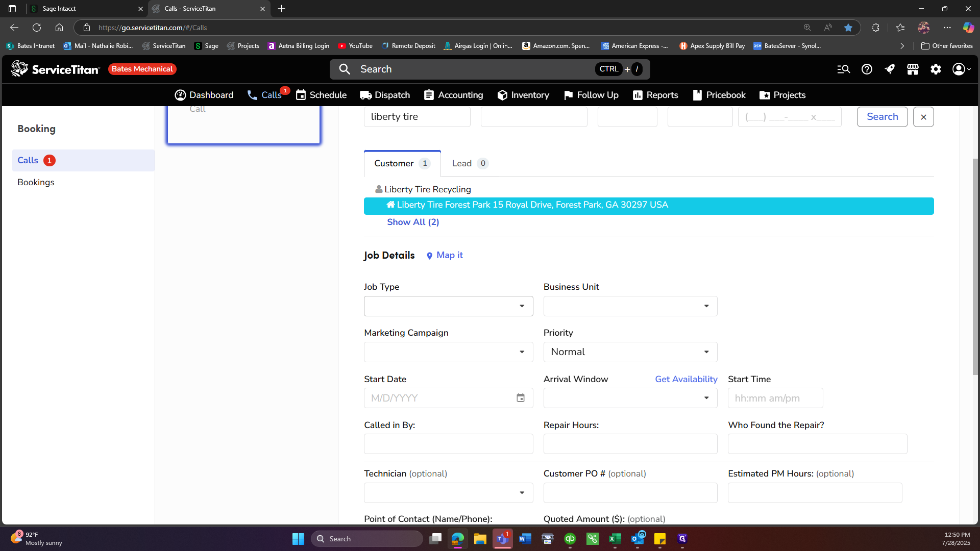Image resolution: width=980 pixels, height=551 pixels.
Task: Expand the Business Unit dropdown
Action: [630, 306]
